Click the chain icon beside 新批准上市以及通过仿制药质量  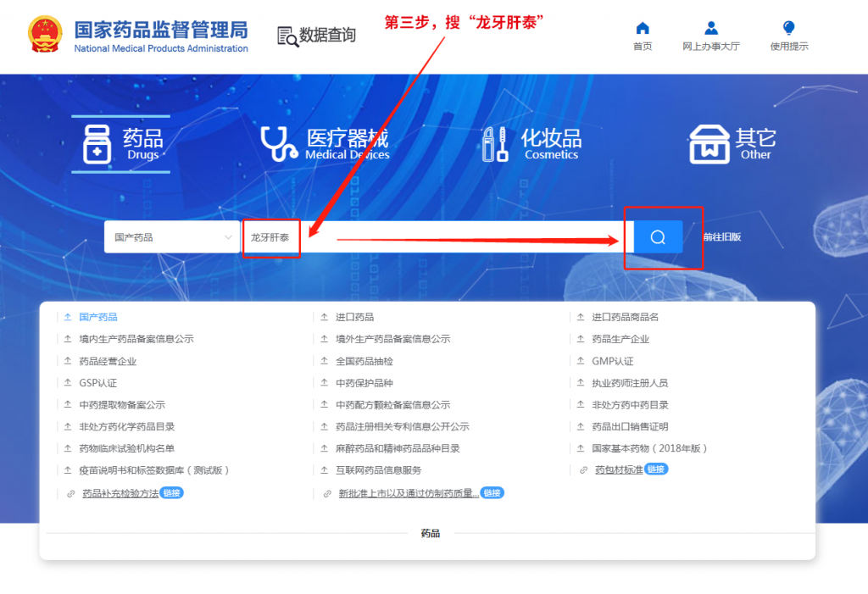pos(327,494)
